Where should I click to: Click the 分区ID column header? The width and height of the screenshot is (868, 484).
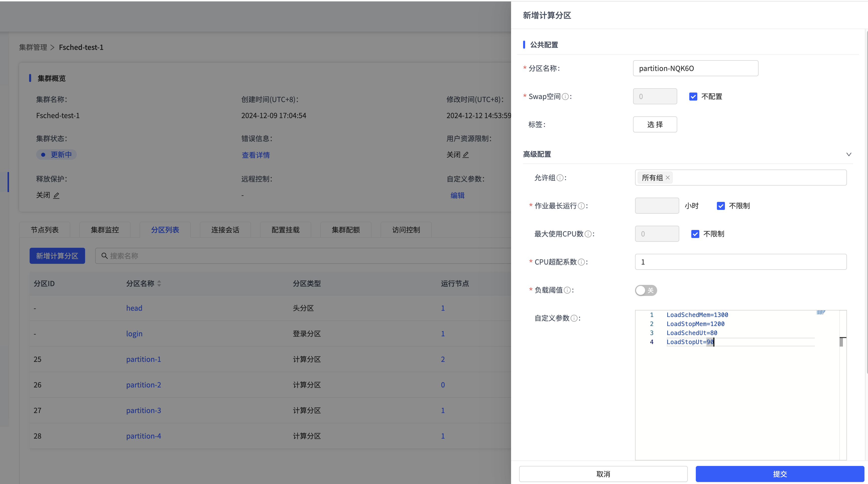click(44, 283)
